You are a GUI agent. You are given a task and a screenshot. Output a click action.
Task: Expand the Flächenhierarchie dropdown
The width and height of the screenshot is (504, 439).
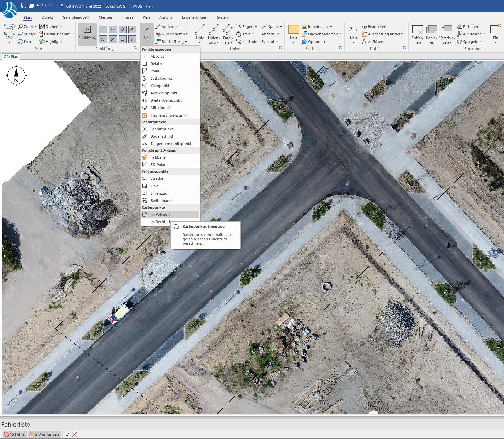pos(341,34)
